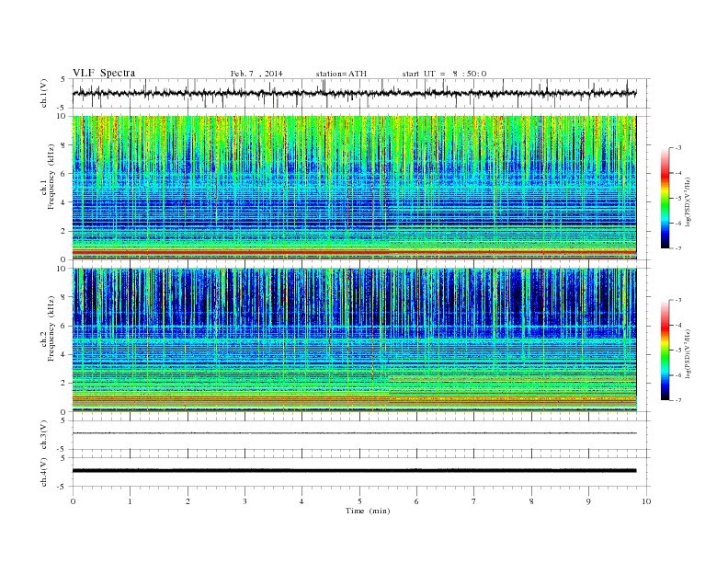Click the "-3" label on the ch.1 colorbar
This screenshot has height=563, width=728.
[x=678, y=148]
